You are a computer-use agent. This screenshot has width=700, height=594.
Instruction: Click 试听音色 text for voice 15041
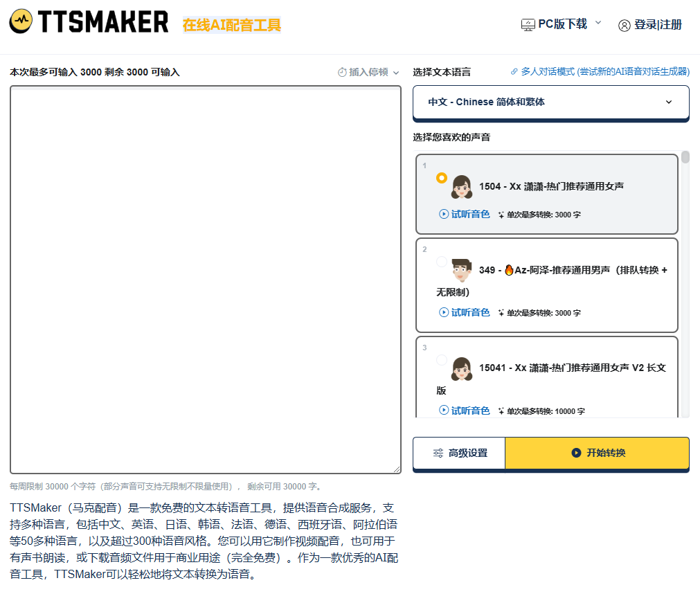point(471,411)
